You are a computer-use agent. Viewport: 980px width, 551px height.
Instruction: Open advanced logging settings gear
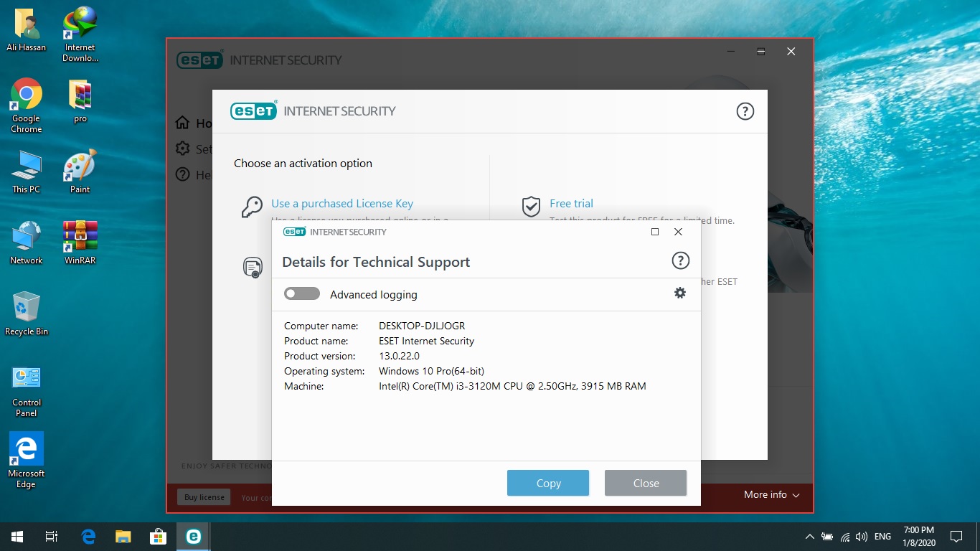click(x=680, y=293)
